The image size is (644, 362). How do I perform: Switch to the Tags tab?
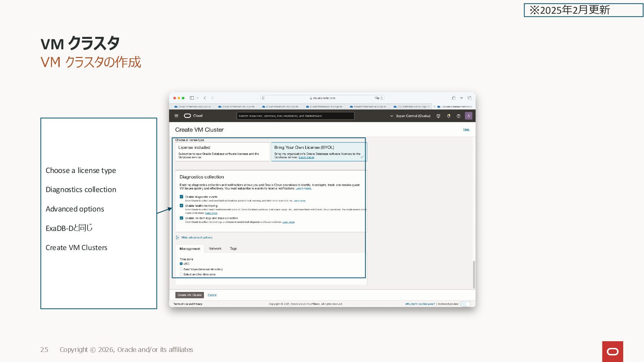click(233, 249)
